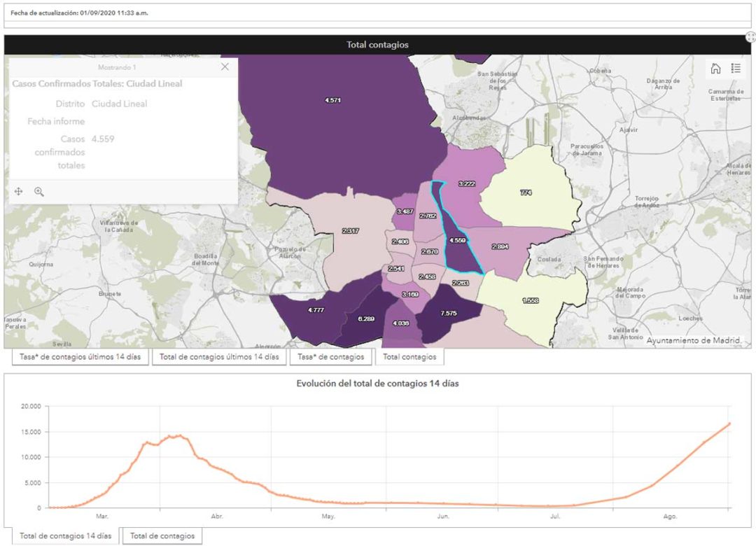Click the chart line peak near April
This screenshot has height=546, width=756.
[179, 435]
